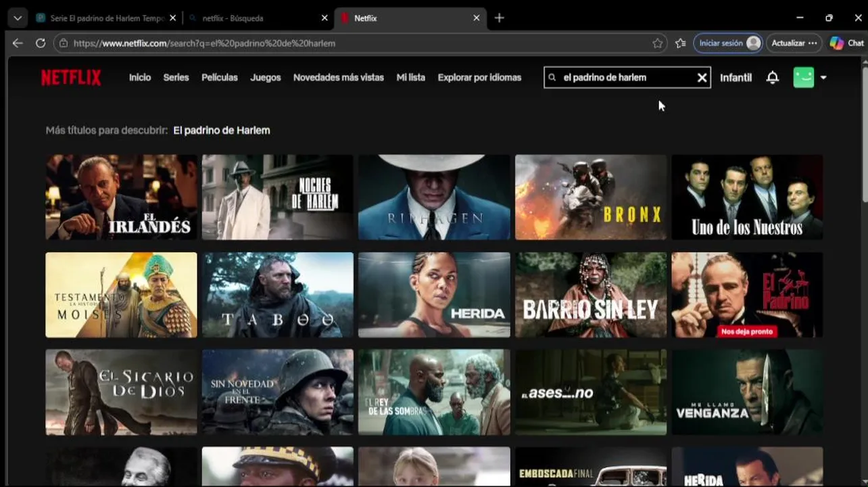
Task: Bookmark page with star icon
Action: click(658, 43)
